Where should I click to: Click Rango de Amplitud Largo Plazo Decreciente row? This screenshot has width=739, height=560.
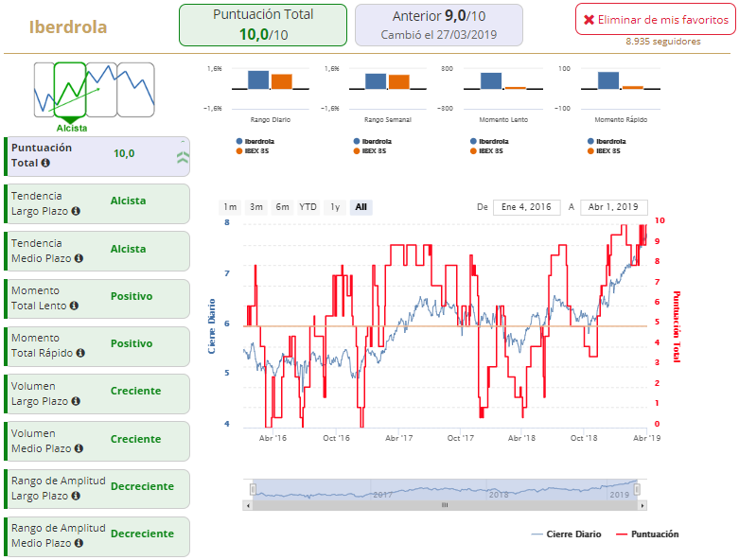(97, 489)
